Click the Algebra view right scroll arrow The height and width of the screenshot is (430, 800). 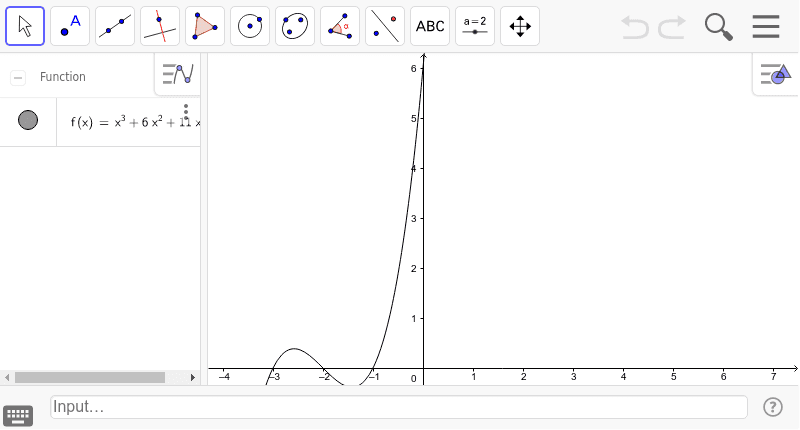pos(193,377)
